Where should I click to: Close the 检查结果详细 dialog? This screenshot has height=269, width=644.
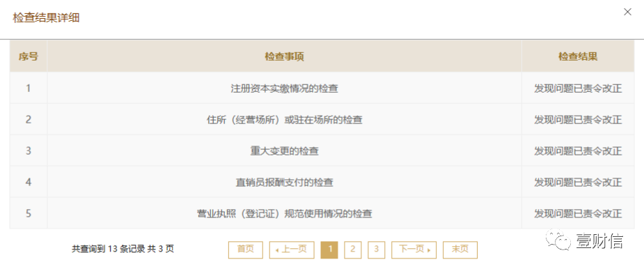[x=627, y=12]
